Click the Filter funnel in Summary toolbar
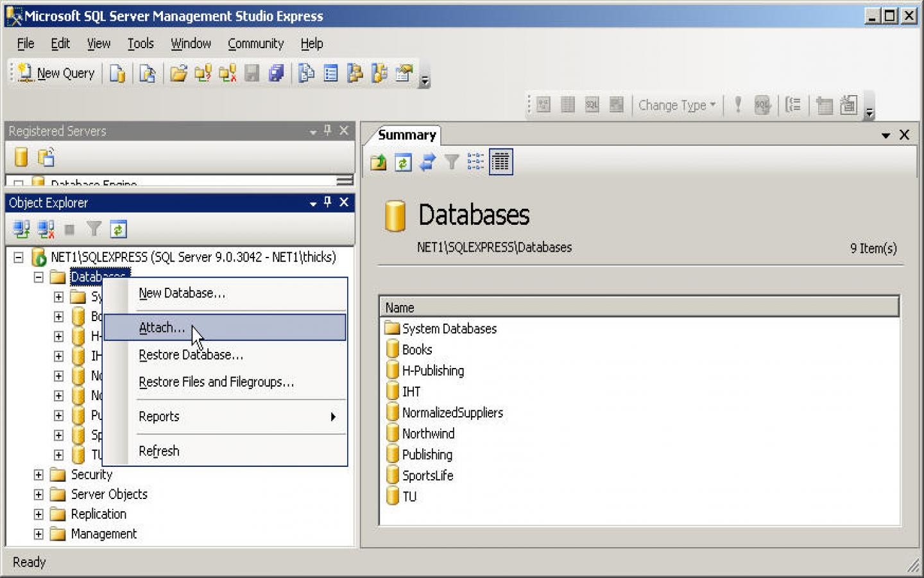924x578 pixels. 452,162
